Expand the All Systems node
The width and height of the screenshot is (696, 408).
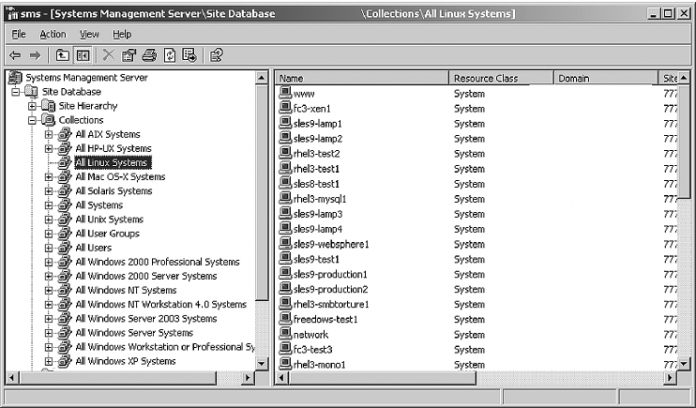[49, 206]
